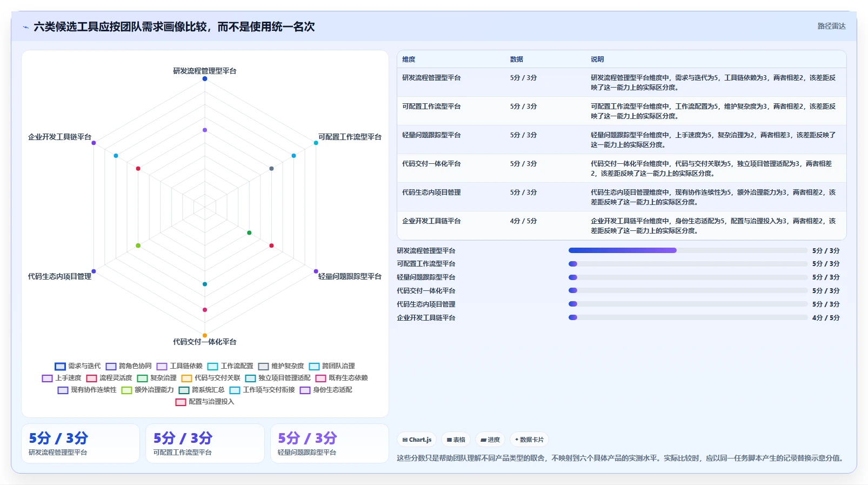Click the 配置与治理投入 legend swatch
Viewport: 868px width, 485px height.
click(x=181, y=402)
